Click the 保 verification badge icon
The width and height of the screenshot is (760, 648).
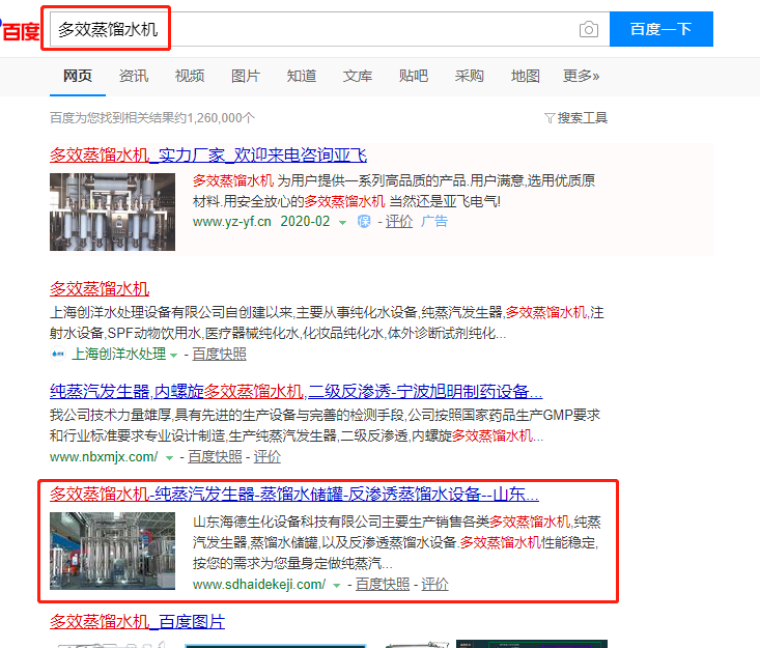point(364,222)
